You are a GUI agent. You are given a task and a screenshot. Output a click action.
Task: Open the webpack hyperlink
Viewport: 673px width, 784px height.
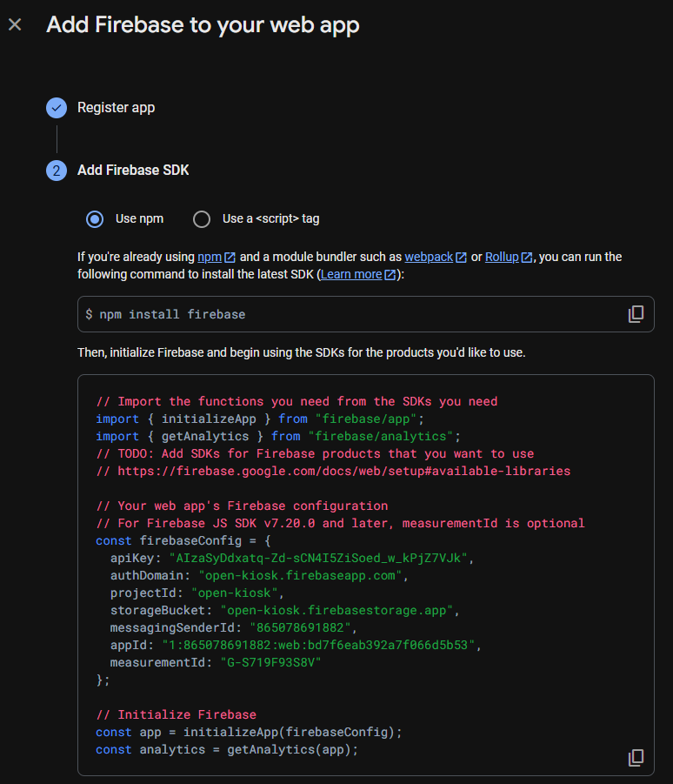point(429,257)
